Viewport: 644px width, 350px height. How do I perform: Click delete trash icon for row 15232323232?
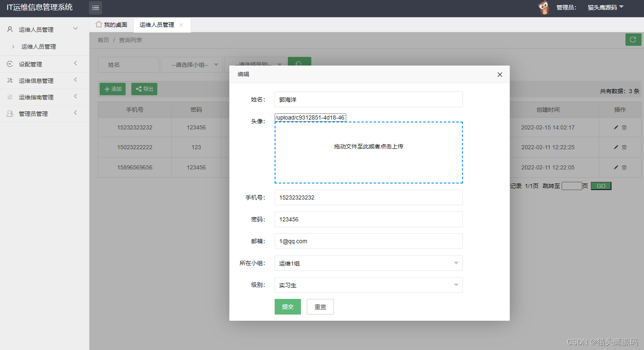click(624, 127)
